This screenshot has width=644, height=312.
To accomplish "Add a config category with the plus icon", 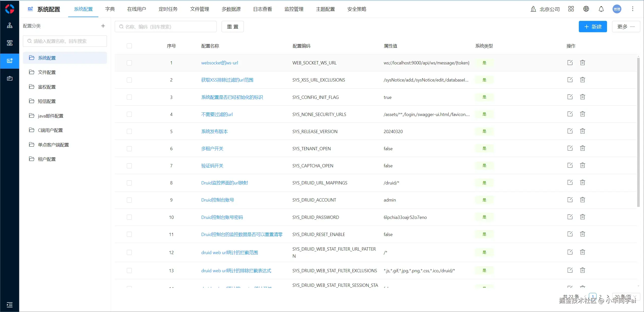I will click(x=103, y=26).
